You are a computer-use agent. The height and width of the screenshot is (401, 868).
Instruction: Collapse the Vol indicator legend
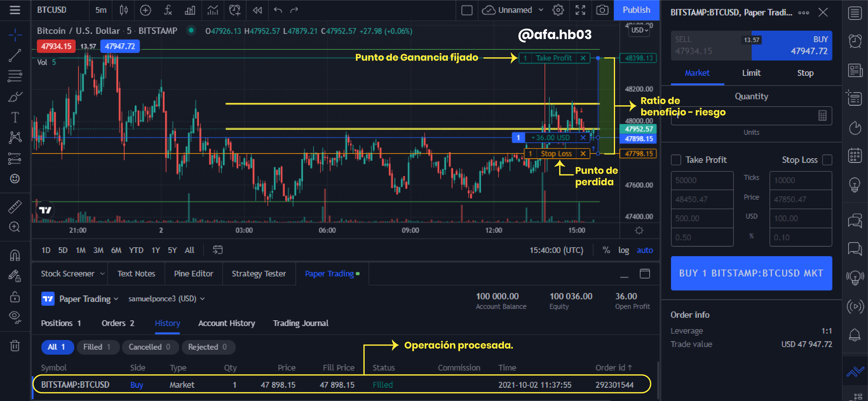click(42, 62)
